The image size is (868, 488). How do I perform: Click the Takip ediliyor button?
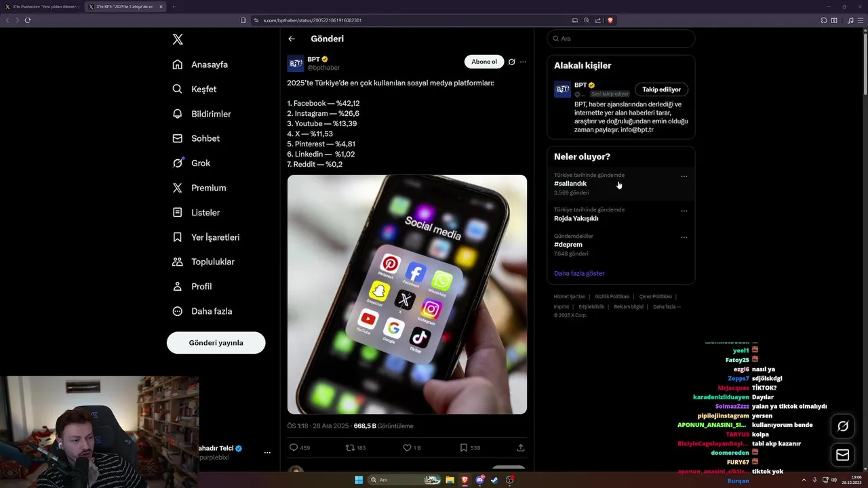coord(661,89)
